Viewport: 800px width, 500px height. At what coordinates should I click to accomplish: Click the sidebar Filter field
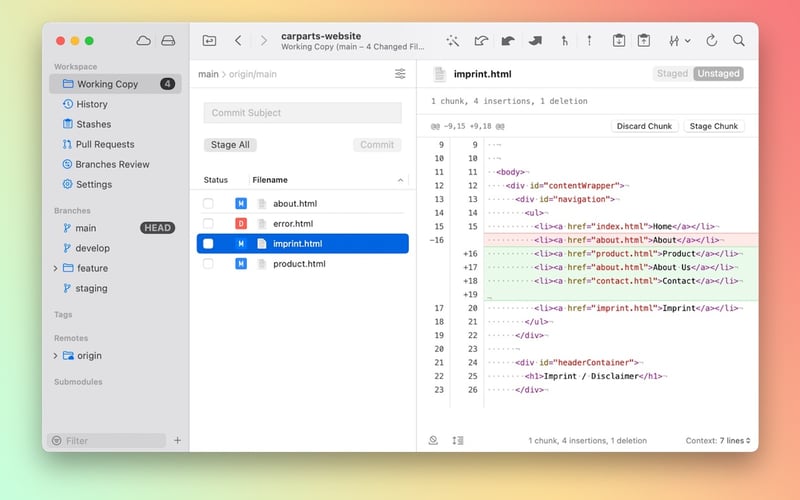coord(107,441)
